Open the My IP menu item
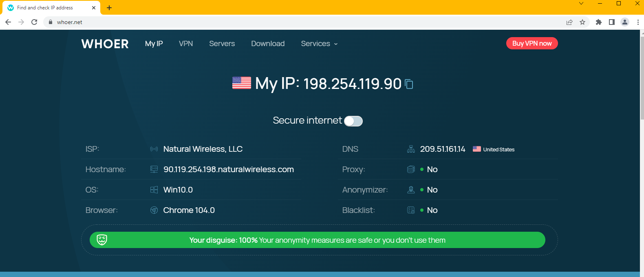The image size is (644, 277). (x=154, y=44)
